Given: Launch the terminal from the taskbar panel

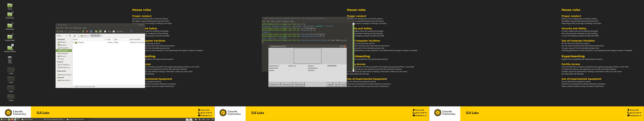Looking at the screenshot, I should coord(18,120).
